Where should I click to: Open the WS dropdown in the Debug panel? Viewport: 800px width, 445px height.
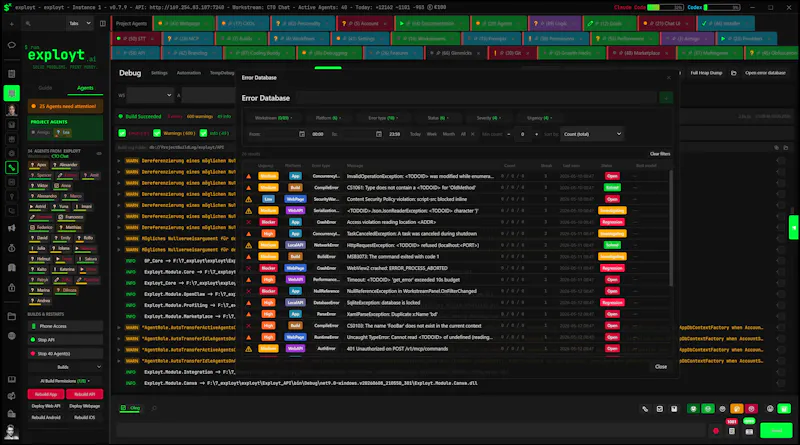pos(149,95)
